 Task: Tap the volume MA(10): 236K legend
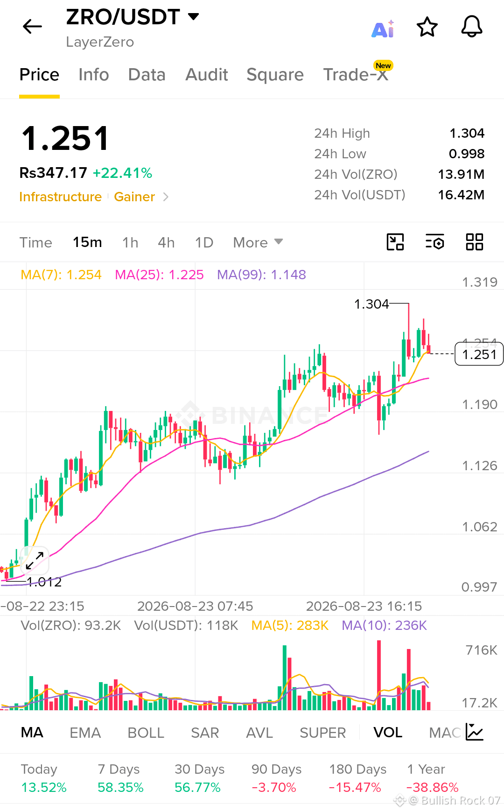384,625
